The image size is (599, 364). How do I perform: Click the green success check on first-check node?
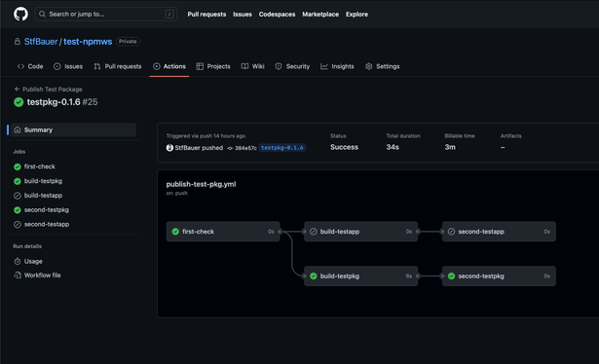click(x=175, y=232)
